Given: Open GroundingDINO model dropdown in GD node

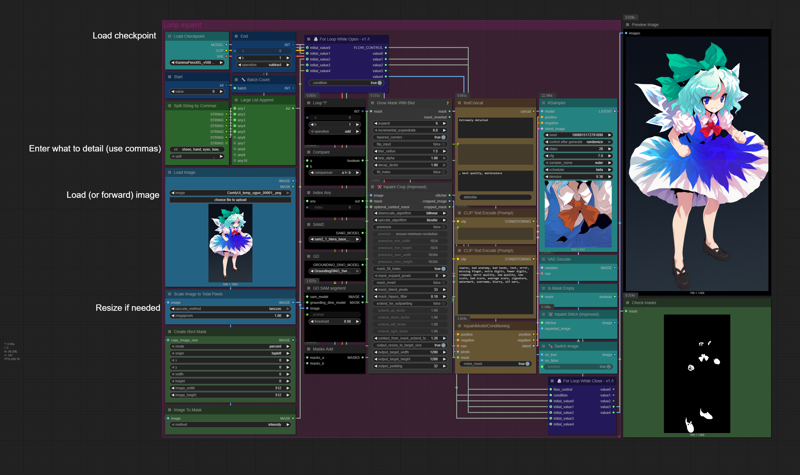Looking at the screenshot, I should click(x=335, y=271).
